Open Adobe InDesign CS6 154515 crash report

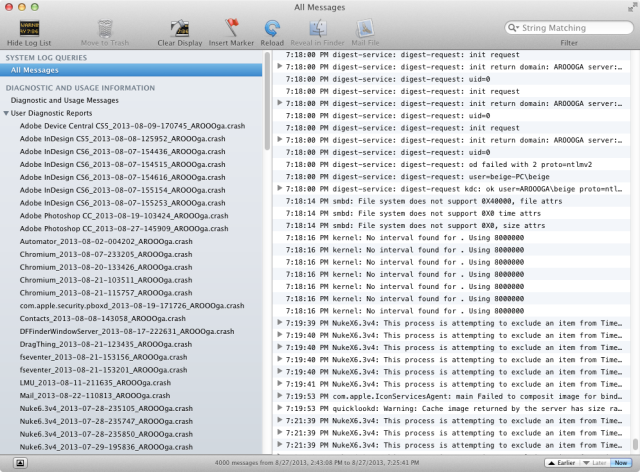pyautogui.click(x=122, y=164)
